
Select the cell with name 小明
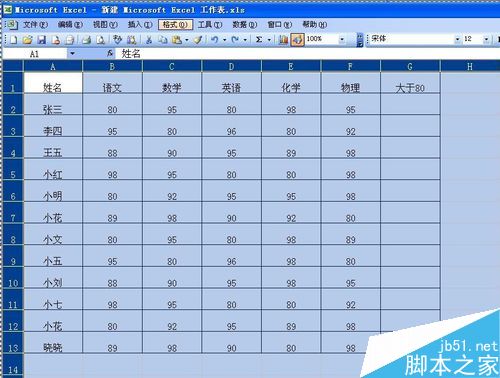tap(53, 191)
